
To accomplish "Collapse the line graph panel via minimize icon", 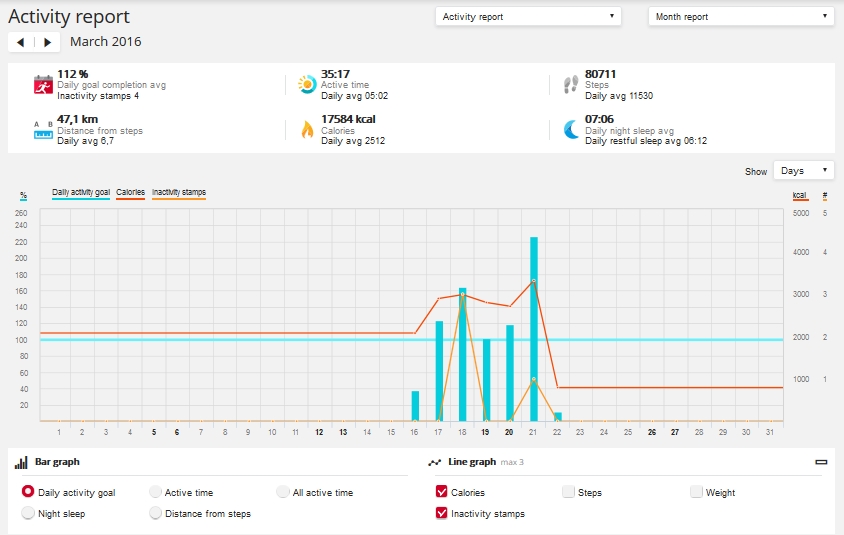I will click(822, 462).
